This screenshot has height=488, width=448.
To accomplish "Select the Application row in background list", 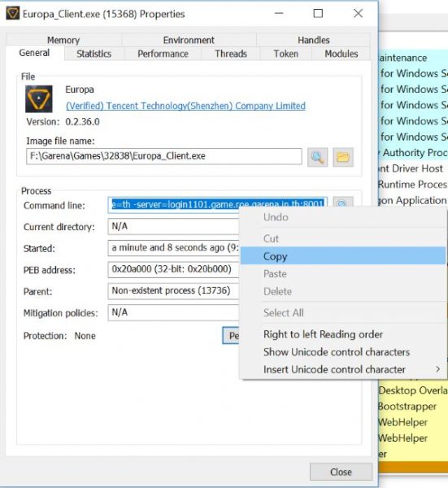I will coord(413,200).
